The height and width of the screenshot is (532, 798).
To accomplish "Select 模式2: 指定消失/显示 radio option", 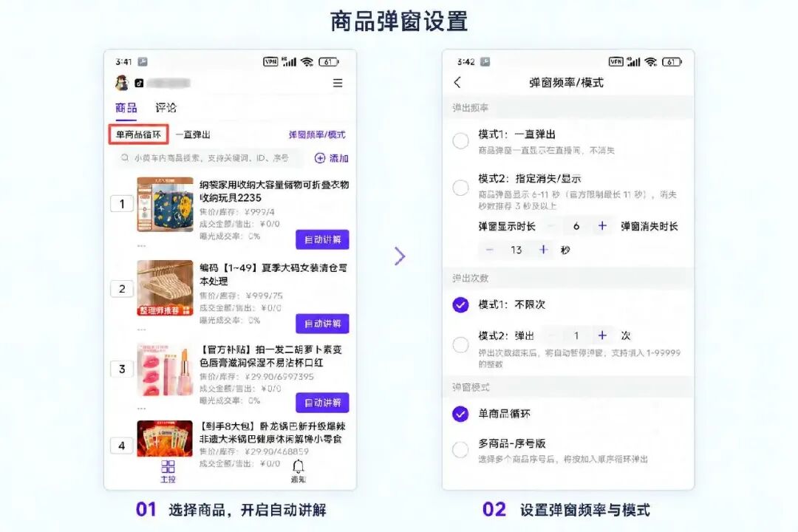I will pyautogui.click(x=460, y=188).
